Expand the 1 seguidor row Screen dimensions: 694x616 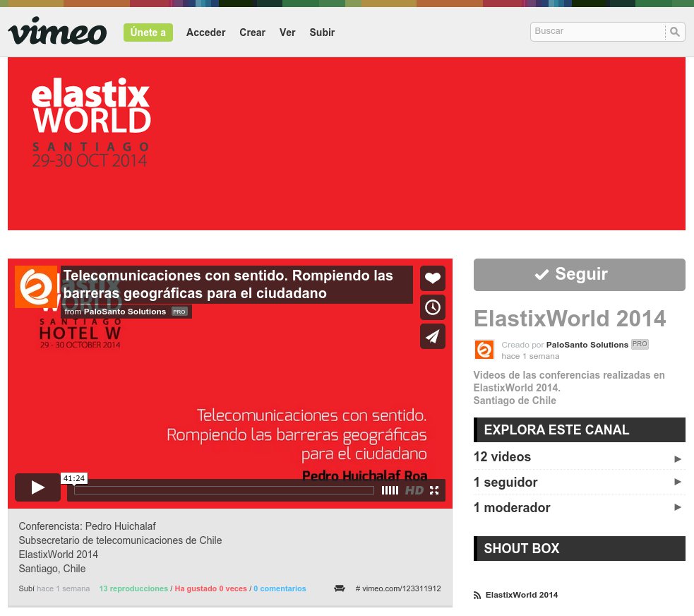[579, 482]
